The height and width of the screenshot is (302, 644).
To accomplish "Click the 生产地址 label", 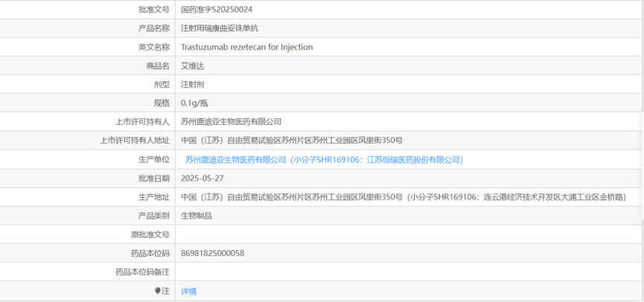I will point(154,197).
